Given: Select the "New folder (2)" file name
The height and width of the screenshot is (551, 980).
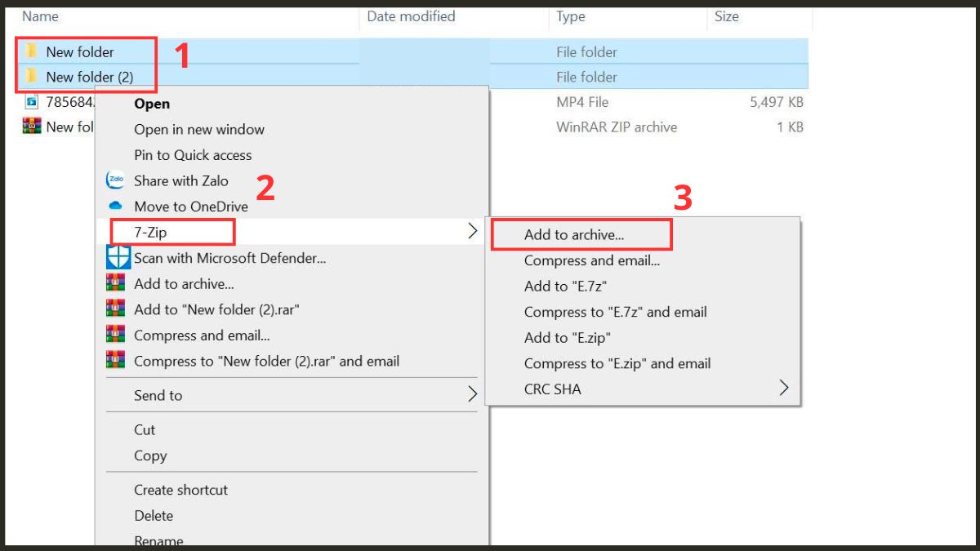Looking at the screenshot, I should click(90, 77).
